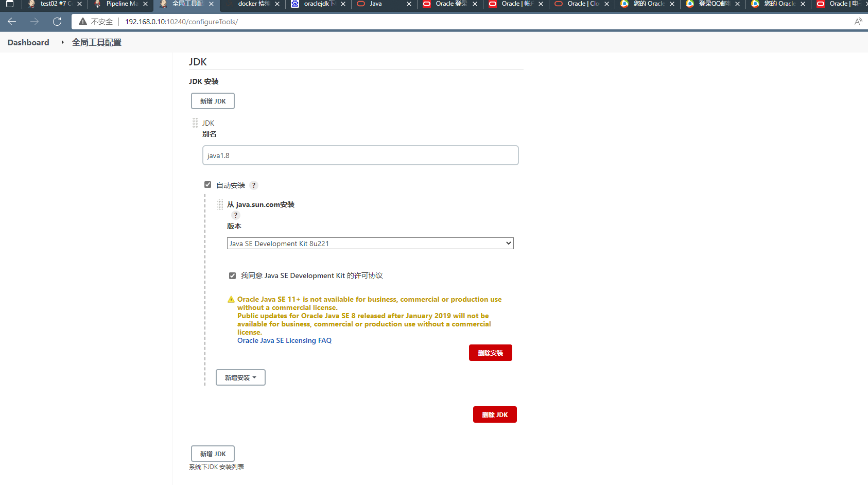868x485 pixels.
Task: Click the JDK entry label link
Action: [208, 123]
